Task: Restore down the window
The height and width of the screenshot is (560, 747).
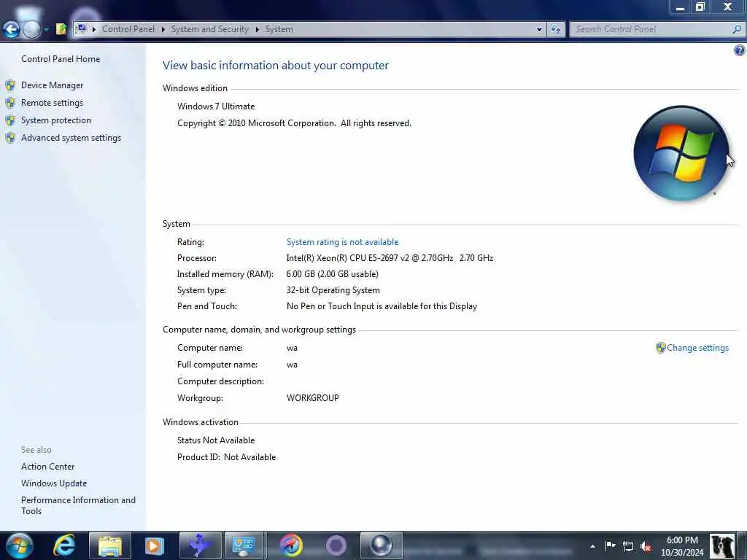Action: click(700, 7)
